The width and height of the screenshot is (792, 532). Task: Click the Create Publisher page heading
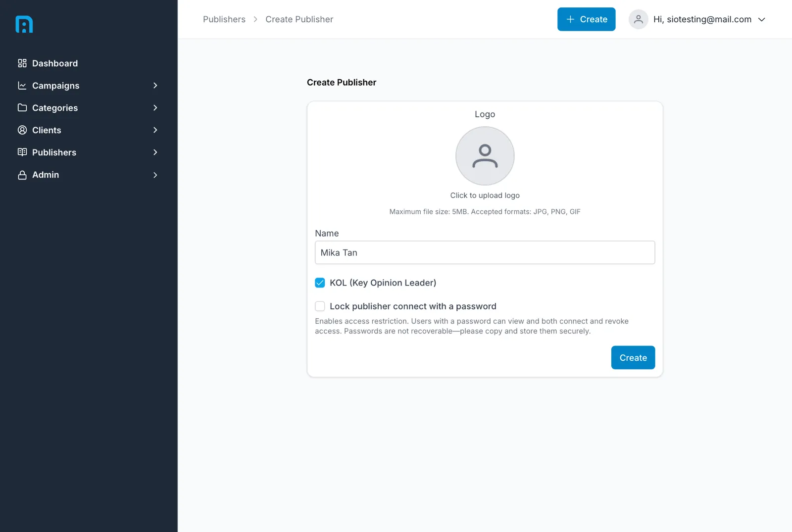[342, 83]
